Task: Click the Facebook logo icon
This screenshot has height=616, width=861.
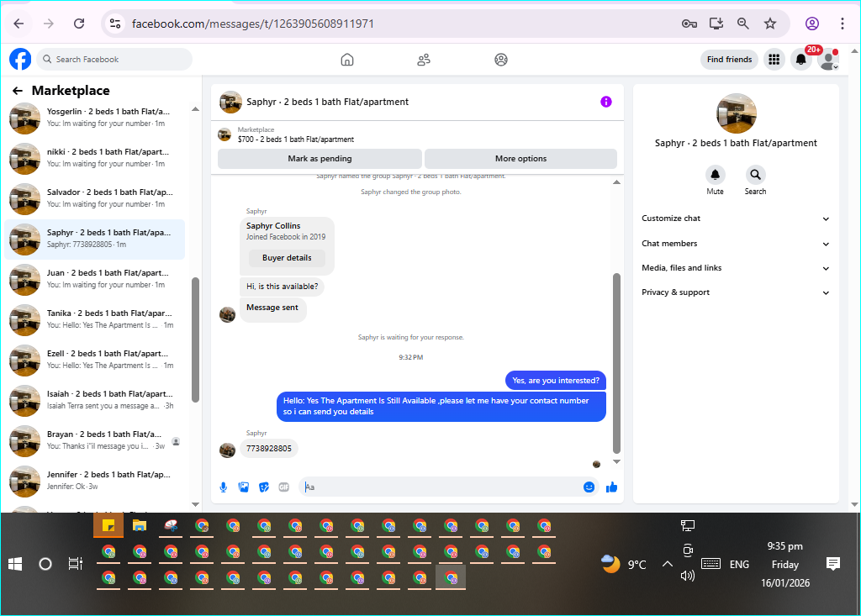Action: (20, 60)
